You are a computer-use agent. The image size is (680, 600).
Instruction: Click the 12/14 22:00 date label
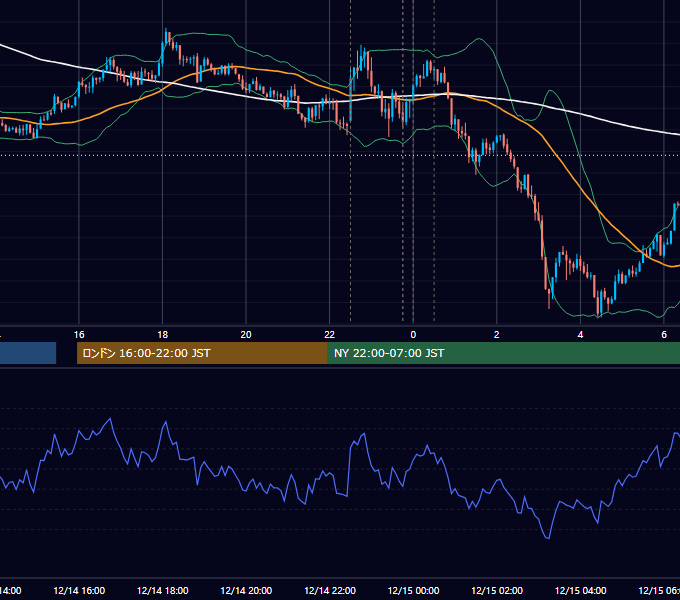coord(330,590)
